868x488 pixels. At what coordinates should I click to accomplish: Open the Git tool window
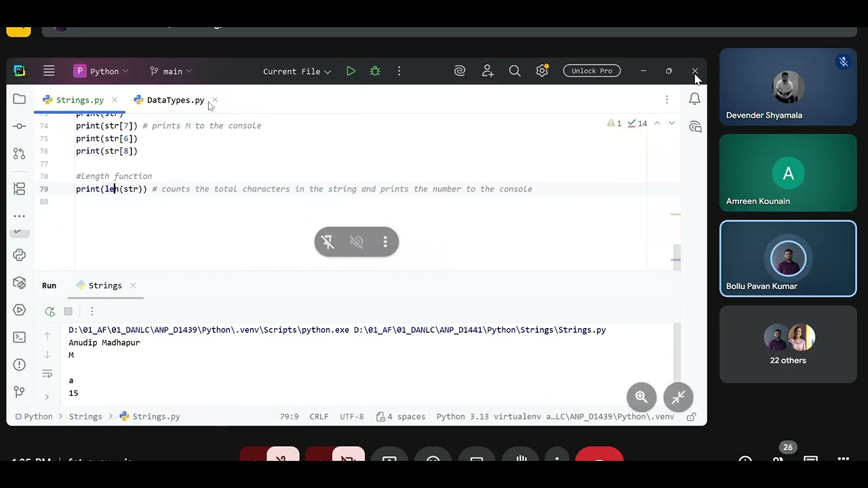tap(19, 392)
